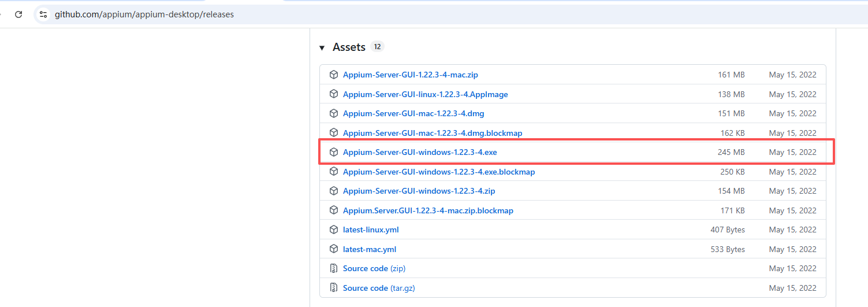The image size is (868, 307).
Task: Click package icon beside mac.zip asset
Action: click(333, 75)
